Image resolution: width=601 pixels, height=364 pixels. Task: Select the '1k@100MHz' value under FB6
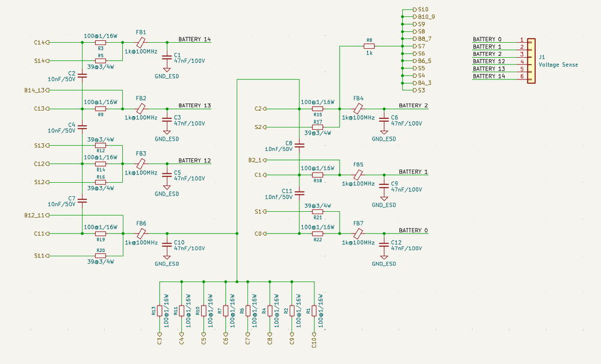tap(141, 242)
